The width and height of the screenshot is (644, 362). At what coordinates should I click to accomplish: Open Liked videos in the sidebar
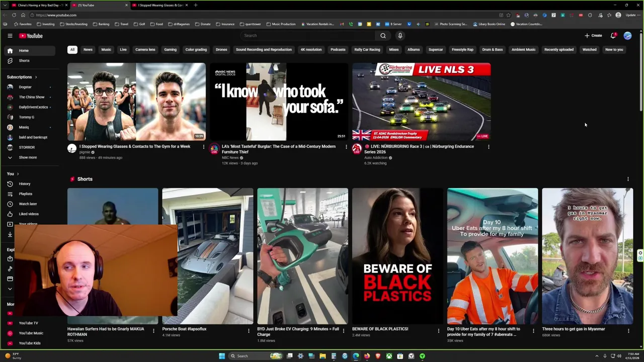[30, 214]
